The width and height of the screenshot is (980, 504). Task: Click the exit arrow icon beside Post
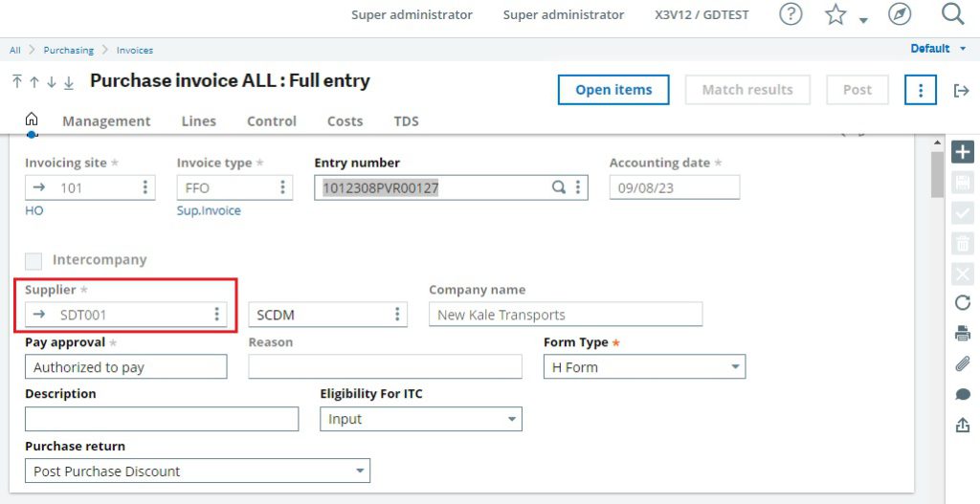click(x=961, y=91)
